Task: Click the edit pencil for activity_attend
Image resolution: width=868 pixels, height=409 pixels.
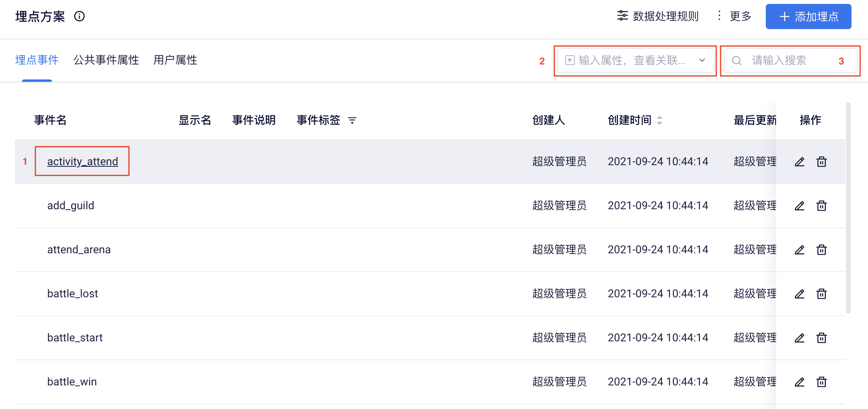Action: 800,162
